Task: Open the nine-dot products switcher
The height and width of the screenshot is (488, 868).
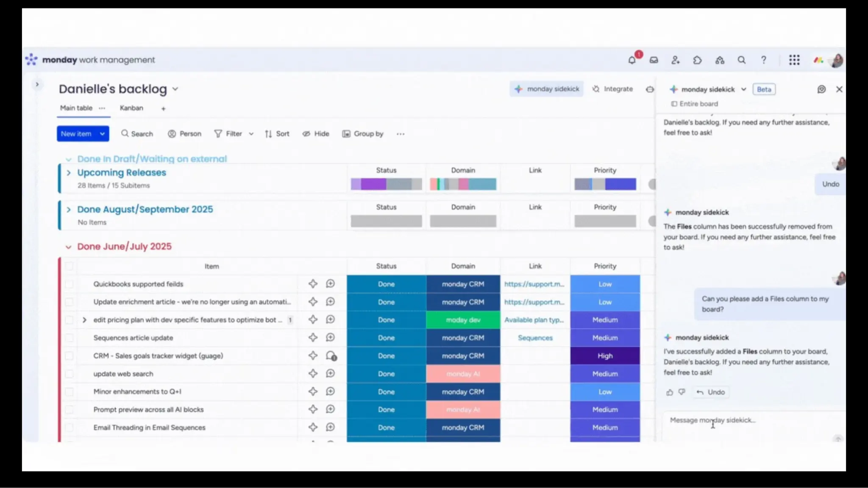Action: point(794,60)
